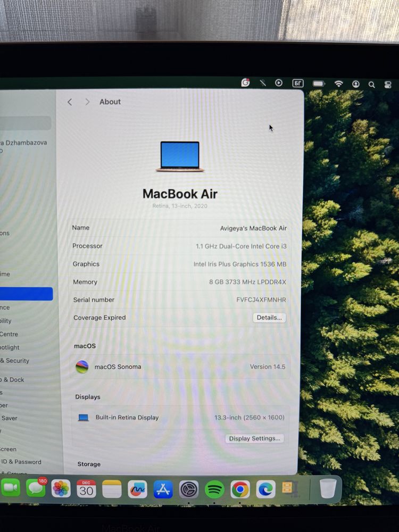
Task: Open Notes app in the Dock
Action: point(112,489)
